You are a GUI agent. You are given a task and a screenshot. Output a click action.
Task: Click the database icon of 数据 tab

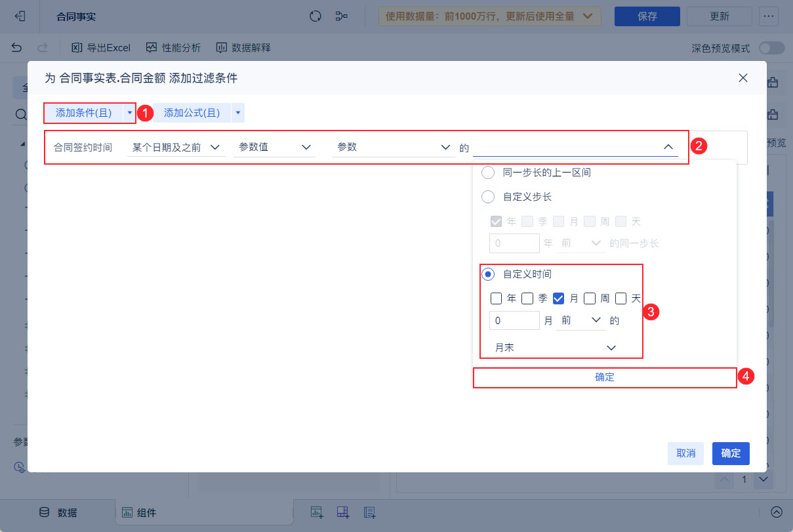coord(44,512)
